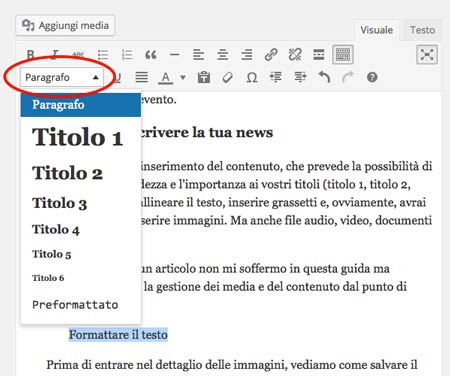Insert a special character with omega icon
Viewport: 450px width, 376px height.
[252, 77]
